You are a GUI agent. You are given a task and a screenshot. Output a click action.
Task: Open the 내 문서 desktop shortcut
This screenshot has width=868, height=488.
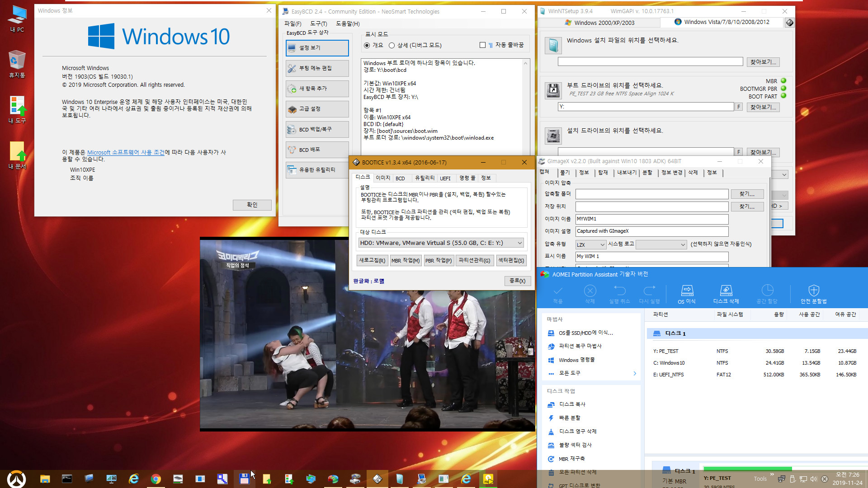tap(17, 155)
